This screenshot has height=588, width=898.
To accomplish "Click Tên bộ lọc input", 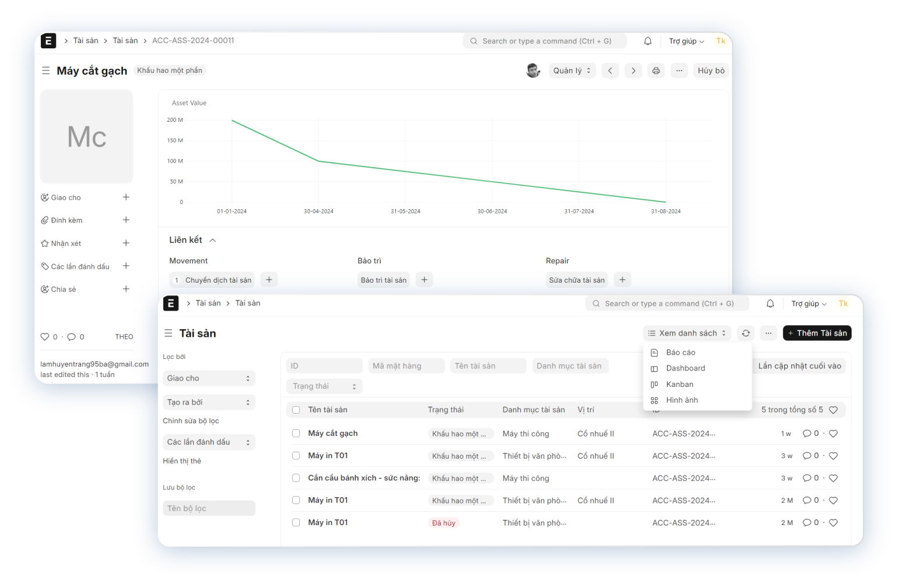I will [x=209, y=509].
